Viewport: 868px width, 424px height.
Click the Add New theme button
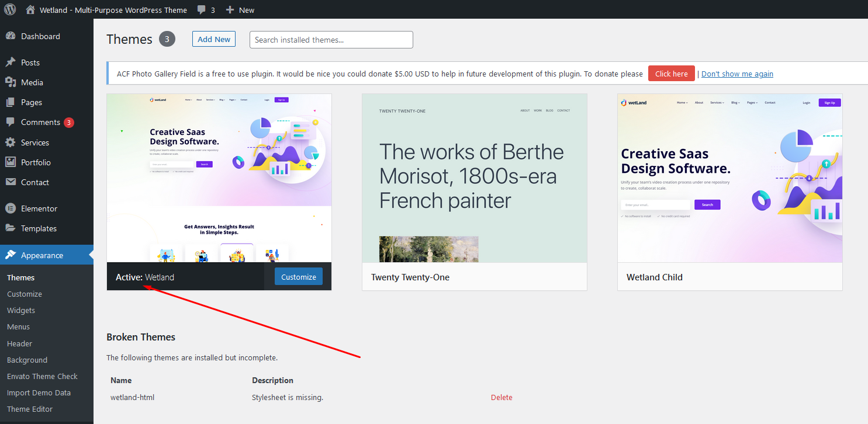click(x=214, y=39)
